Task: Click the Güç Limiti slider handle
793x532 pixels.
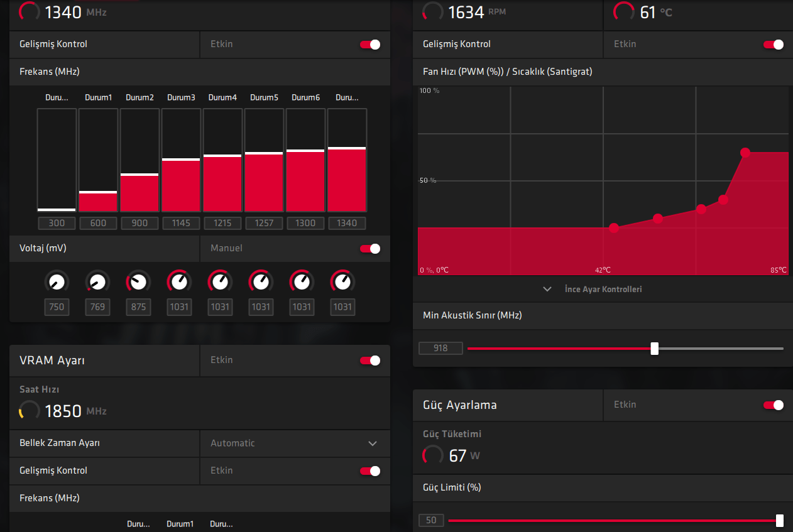Action: (780, 520)
